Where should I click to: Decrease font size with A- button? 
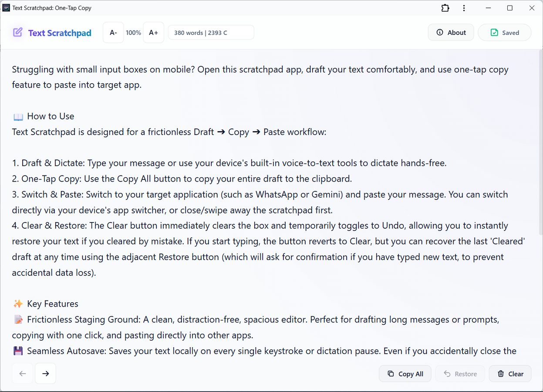113,33
